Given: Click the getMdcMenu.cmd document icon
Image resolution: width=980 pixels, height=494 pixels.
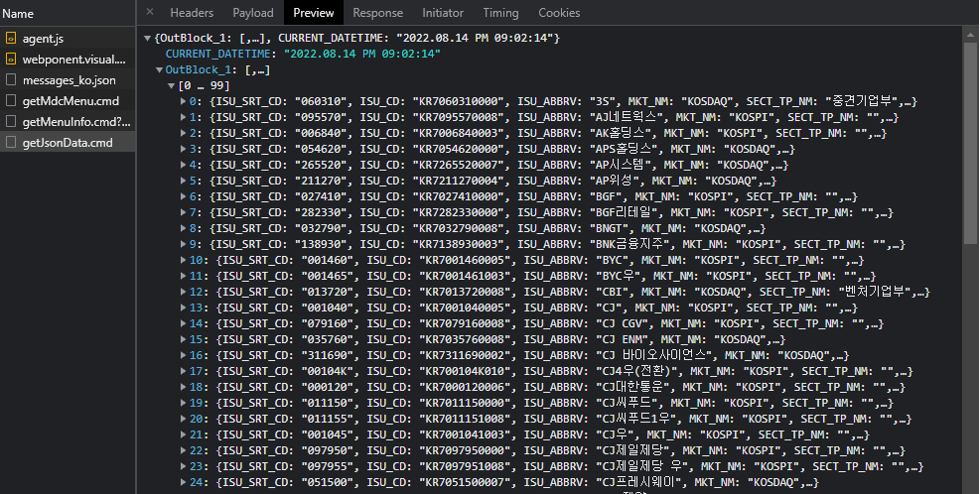Looking at the screenshot, I should tap(11, 100).
